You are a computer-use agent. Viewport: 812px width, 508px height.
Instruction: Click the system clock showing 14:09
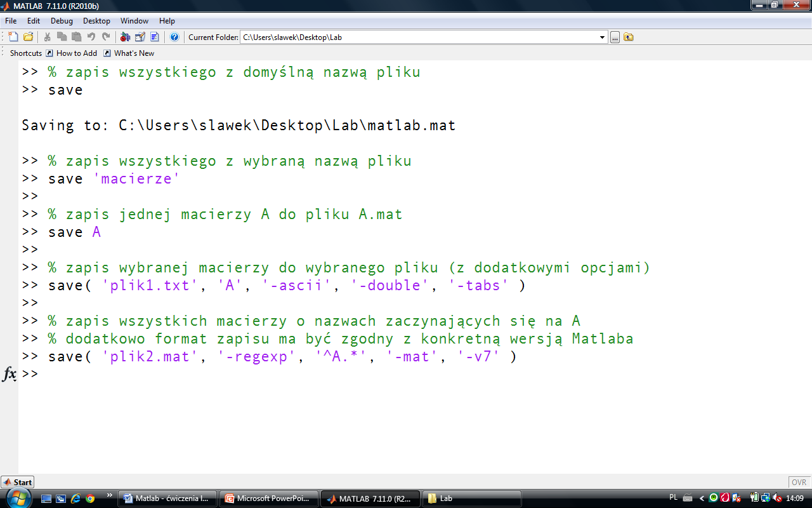point(795,498)
